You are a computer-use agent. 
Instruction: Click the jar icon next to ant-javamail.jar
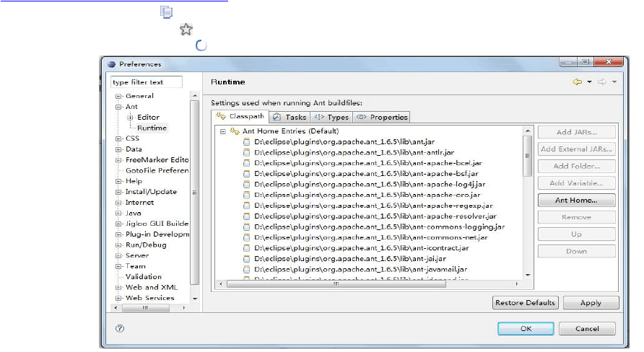click(x=246, y=270)
